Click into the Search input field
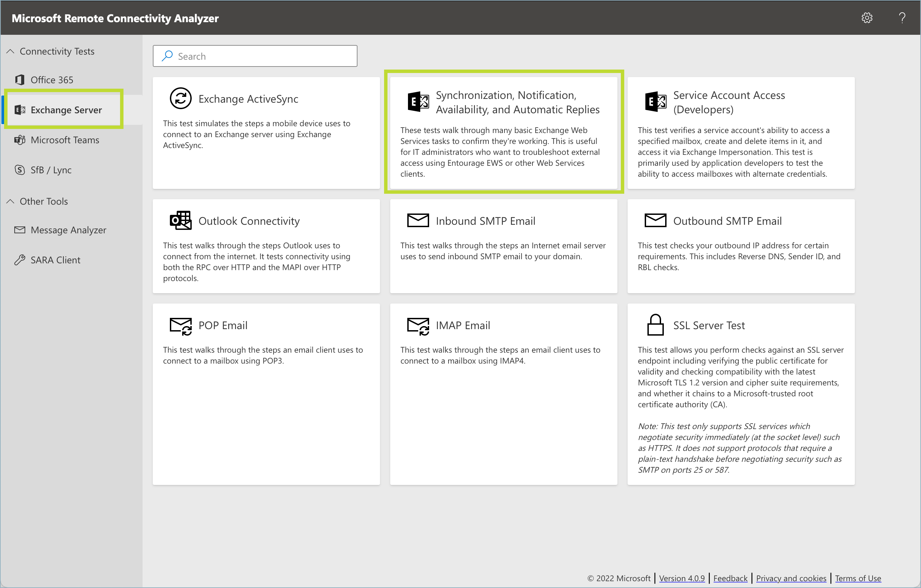Screen dimensions: 921x588 pyautogui.click(x=255, y=56)
